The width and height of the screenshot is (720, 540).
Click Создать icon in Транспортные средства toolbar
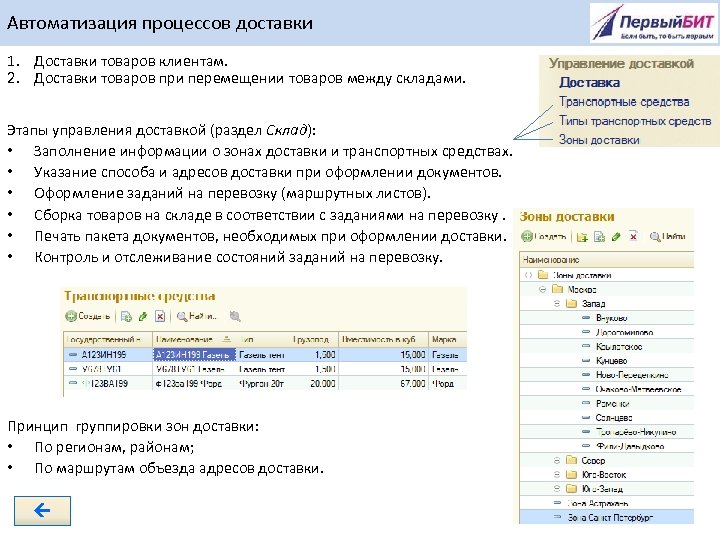pyautogui.click(x=71, y=316)
